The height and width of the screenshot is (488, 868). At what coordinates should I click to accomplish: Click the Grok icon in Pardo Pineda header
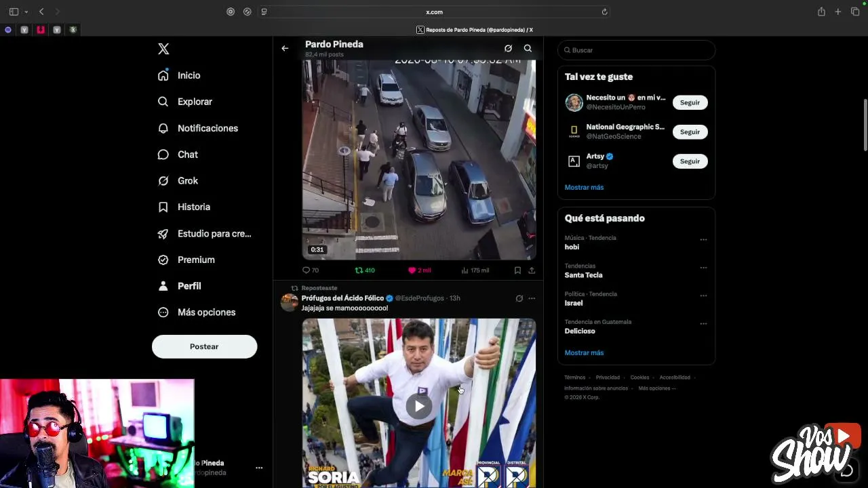point(508,48)
